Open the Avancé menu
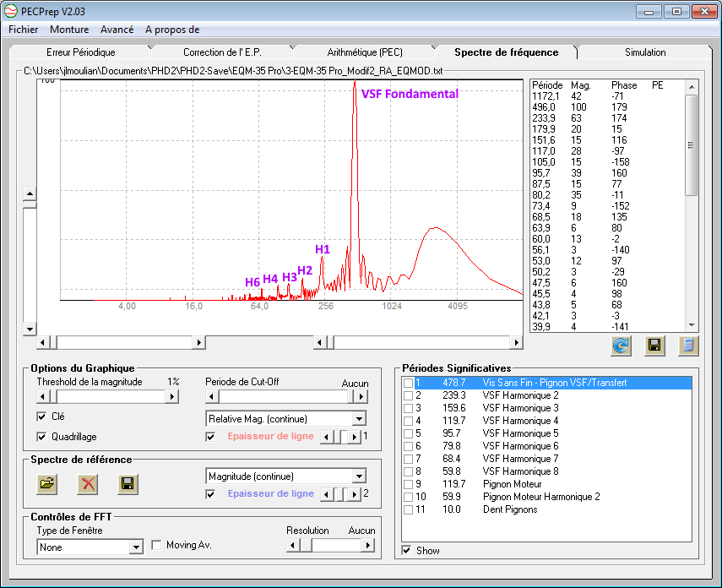This screenshot has width=722, height=588. point(117,30)
